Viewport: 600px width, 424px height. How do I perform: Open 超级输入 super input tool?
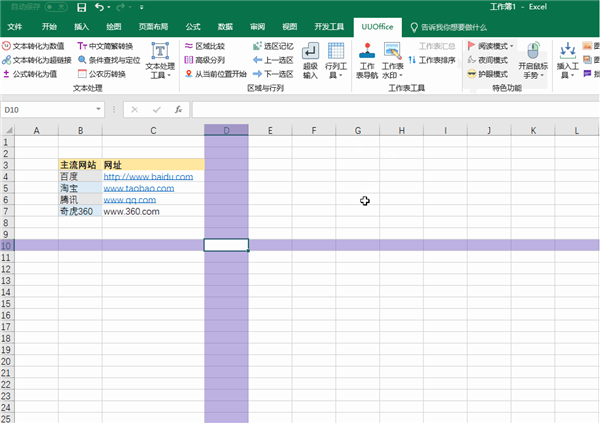coord(310,60)
